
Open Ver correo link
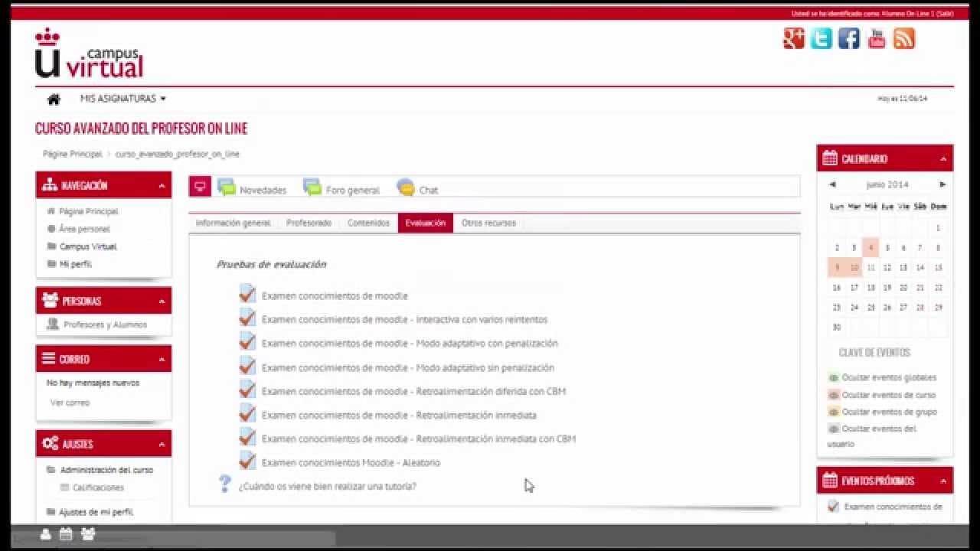pyautogui.click(x=70, y=403)
